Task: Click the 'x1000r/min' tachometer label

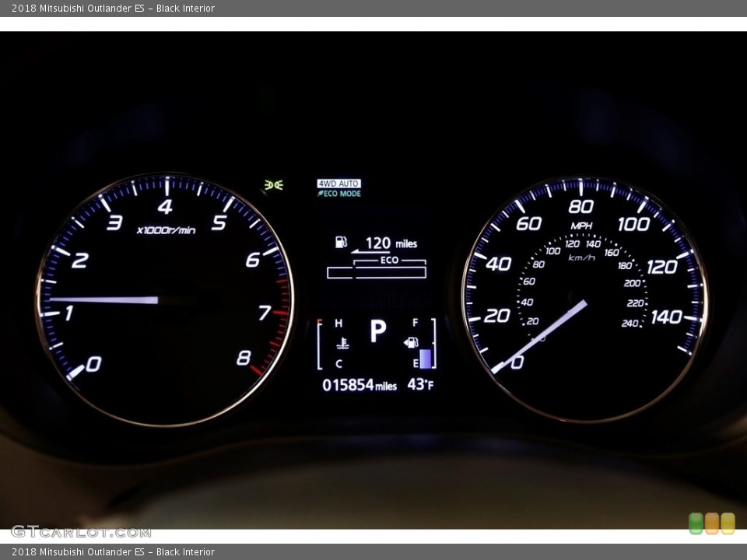Action: pyautogui.click(x=166, y=230)
